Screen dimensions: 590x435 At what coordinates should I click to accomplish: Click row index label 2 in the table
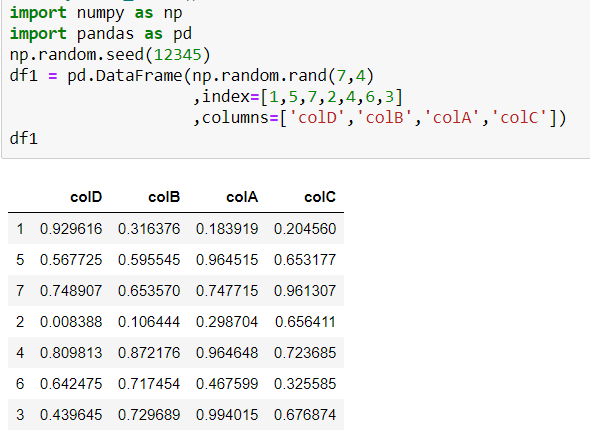20,322
